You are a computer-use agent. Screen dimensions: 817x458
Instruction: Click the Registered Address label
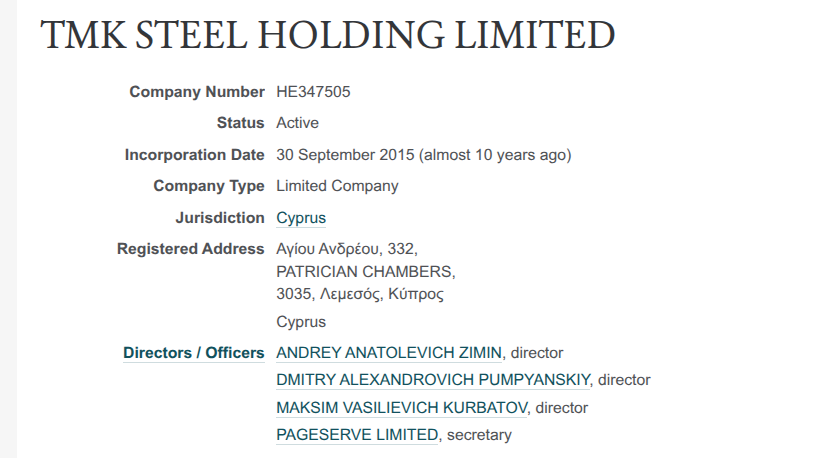[x=190, y=249]
